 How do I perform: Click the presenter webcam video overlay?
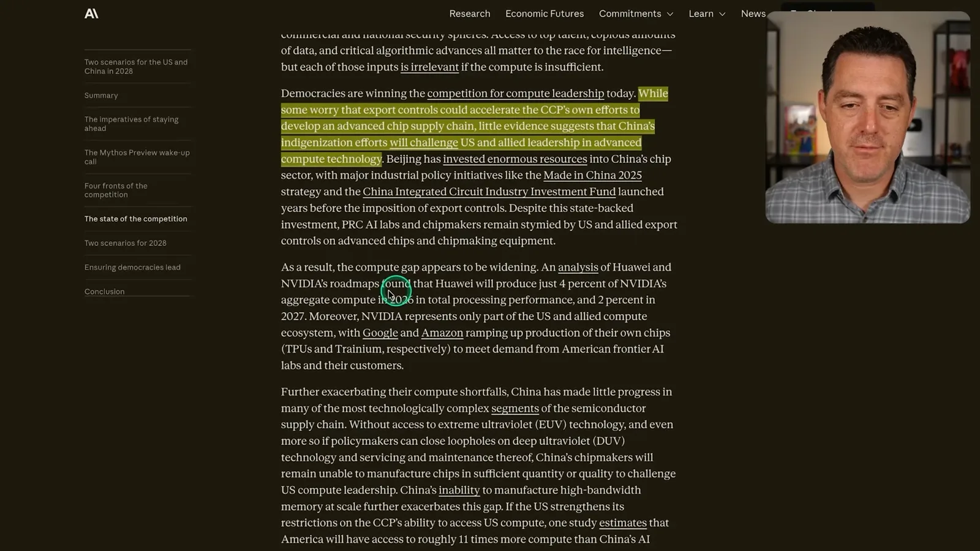867,117
